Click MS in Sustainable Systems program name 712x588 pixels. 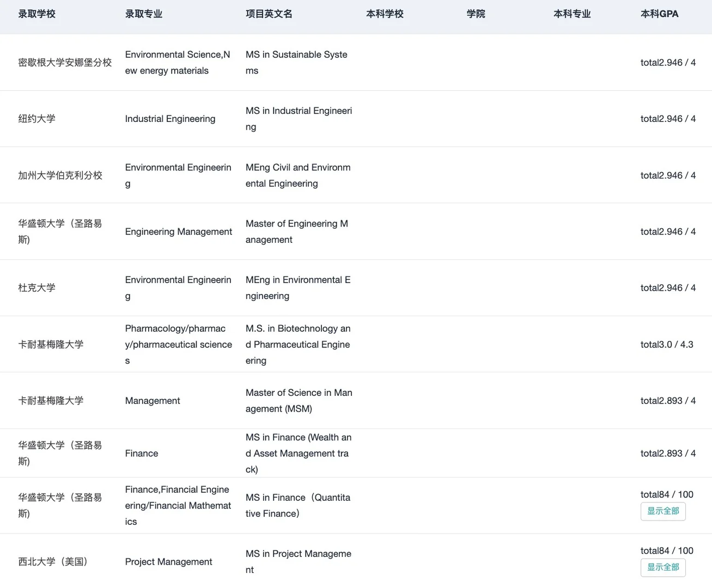[296, 63]
